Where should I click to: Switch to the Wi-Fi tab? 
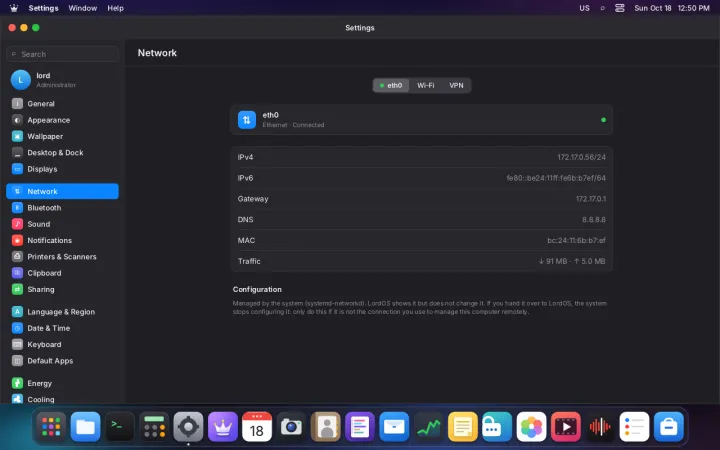(426, 85)
